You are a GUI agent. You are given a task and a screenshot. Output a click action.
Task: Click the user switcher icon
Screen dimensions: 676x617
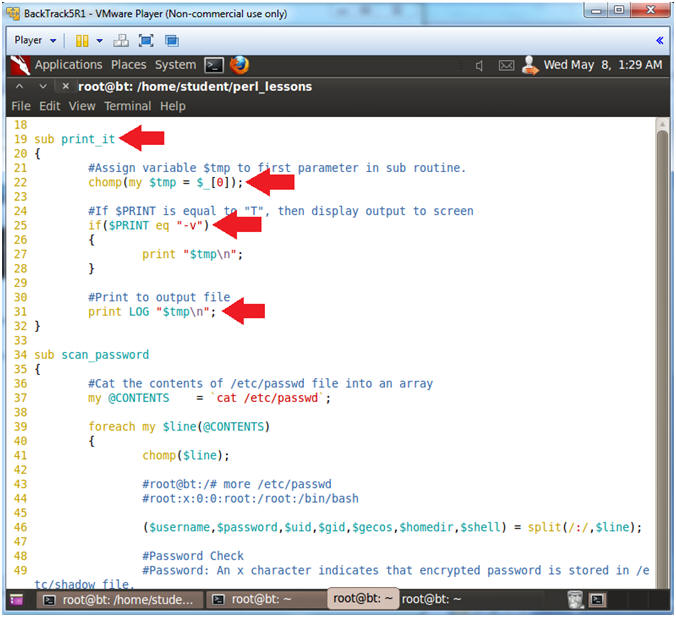point(530,65)
